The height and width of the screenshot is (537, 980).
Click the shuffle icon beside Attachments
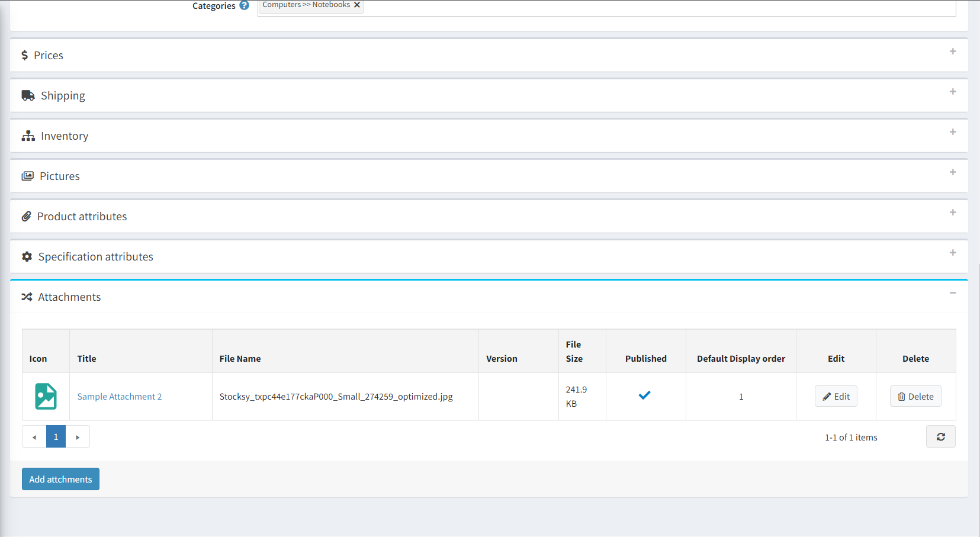click(27, 297)
